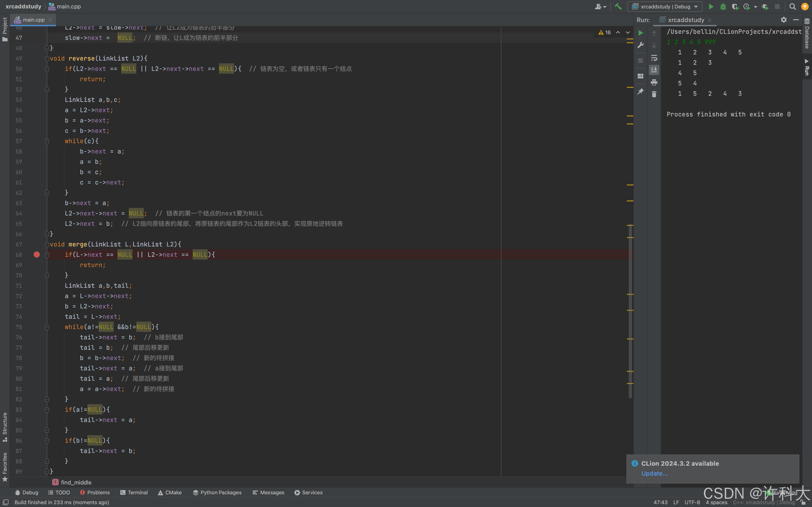Clear console output with trash icon
Screen dimensions: 812x507
click(x=654, y=94)
